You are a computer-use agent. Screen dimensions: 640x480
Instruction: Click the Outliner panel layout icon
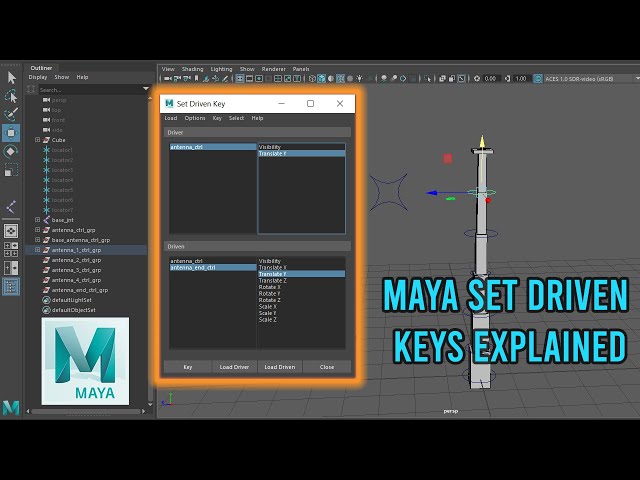(11, 287)
